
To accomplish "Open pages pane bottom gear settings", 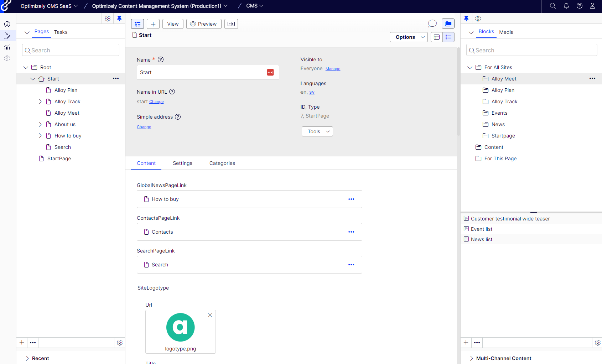I will [x=120, y=343].
